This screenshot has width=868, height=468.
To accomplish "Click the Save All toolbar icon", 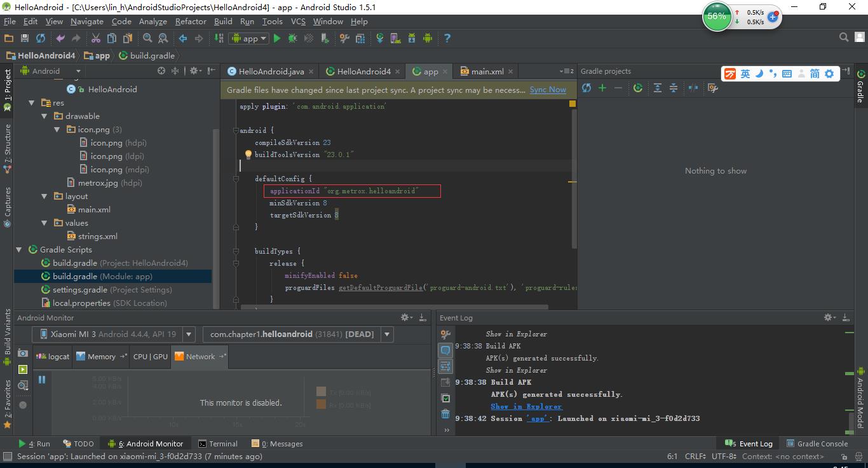I will pos(25,38).
